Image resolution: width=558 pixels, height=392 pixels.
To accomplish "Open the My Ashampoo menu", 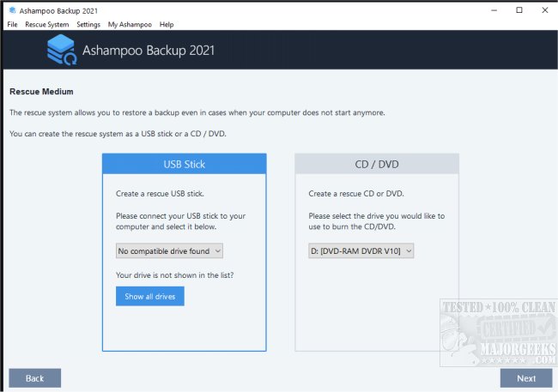I will click(x=130, y=24).
